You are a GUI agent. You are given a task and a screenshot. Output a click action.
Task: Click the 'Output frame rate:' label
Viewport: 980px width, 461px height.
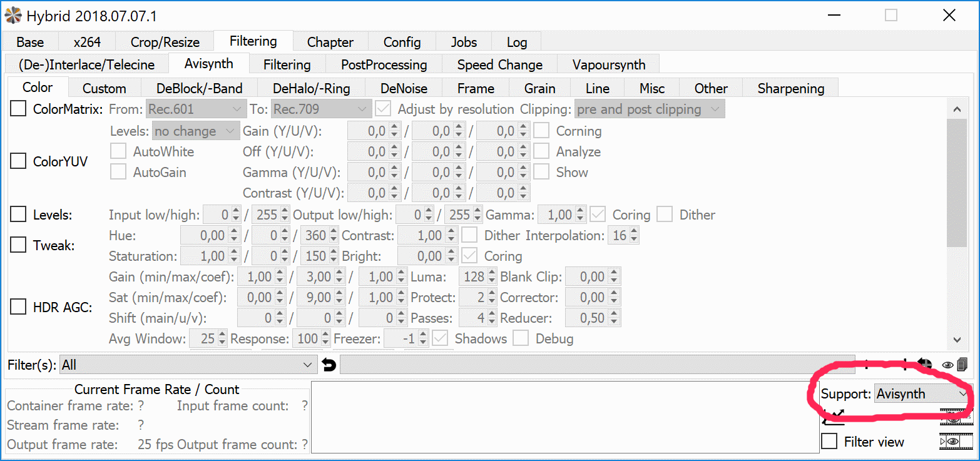point(62,445)
